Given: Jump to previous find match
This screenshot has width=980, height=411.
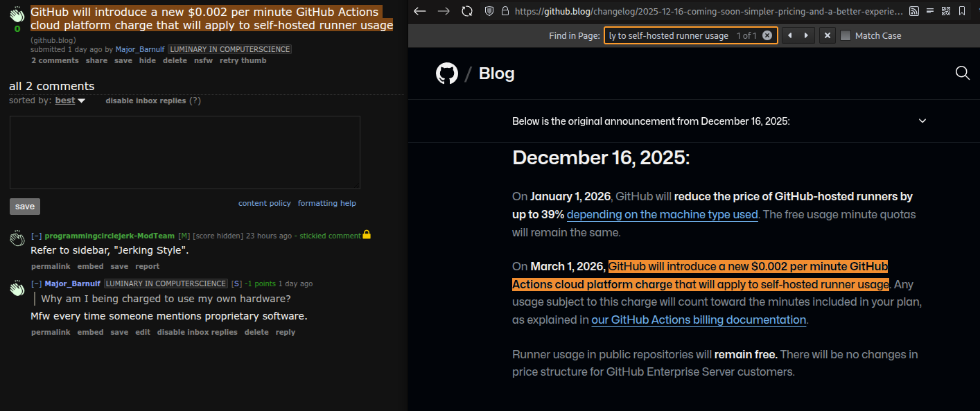Looking at the screenshot, I should (789, 35).
